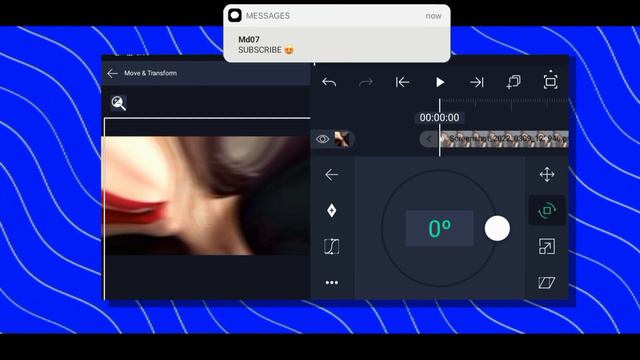Toggle layer visibility eye icon

coord(322,139)
